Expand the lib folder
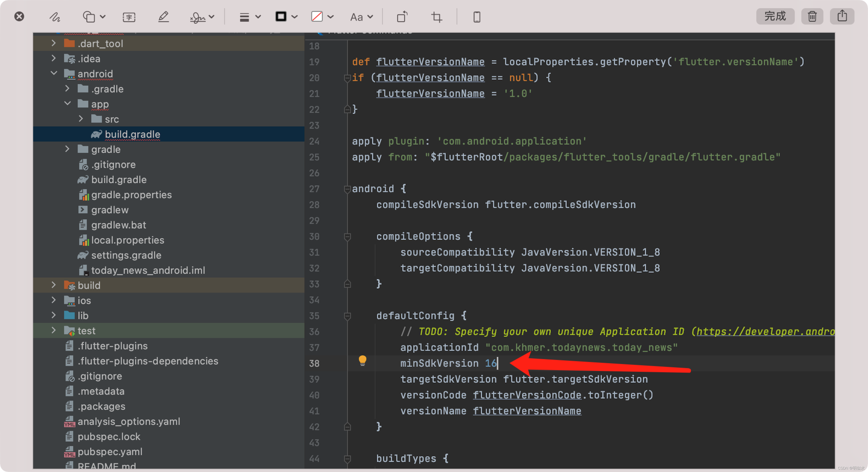 [53, 315]
